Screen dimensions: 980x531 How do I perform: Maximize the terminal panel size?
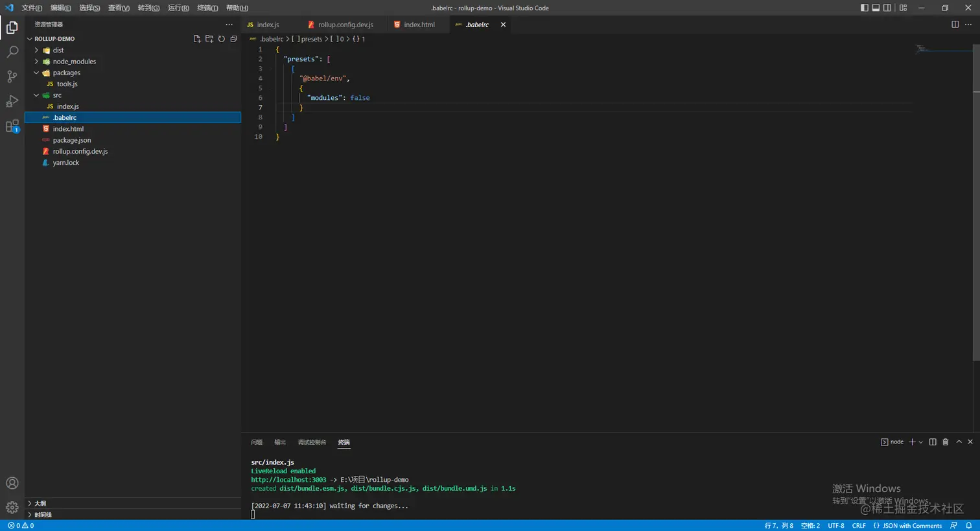959,442
